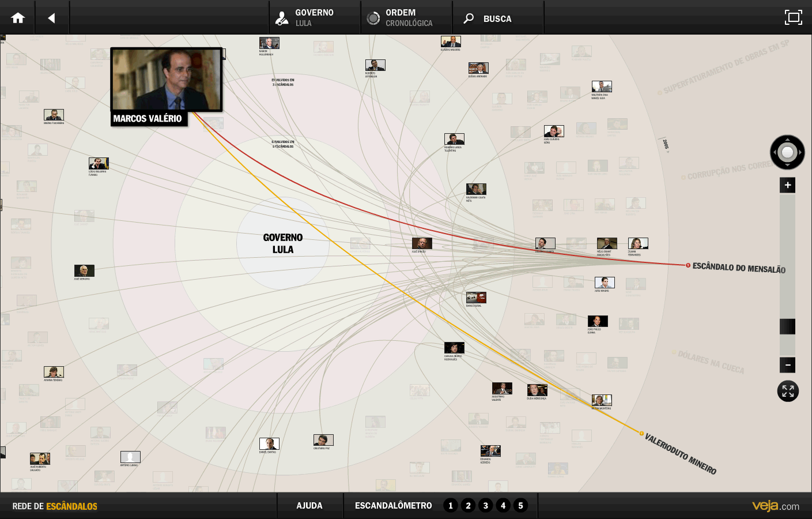Screen dimensions: 812x519
Task: Zoom out with the minus button
Action: click(787, 365)
